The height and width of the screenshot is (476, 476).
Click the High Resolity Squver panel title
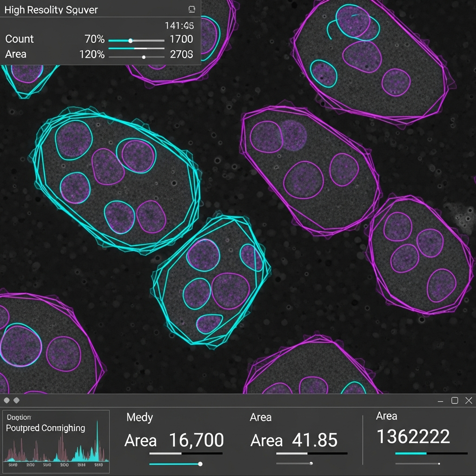point(50,9)
